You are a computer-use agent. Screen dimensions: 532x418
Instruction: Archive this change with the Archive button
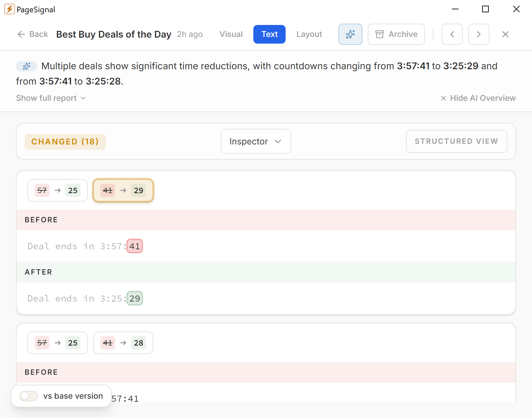point(396,34)
